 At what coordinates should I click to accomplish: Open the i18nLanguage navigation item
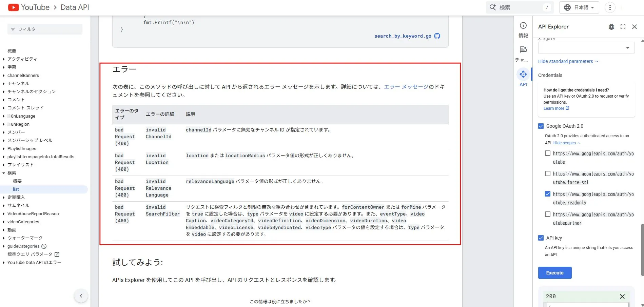pyautogui.click(x=21, y=116)
